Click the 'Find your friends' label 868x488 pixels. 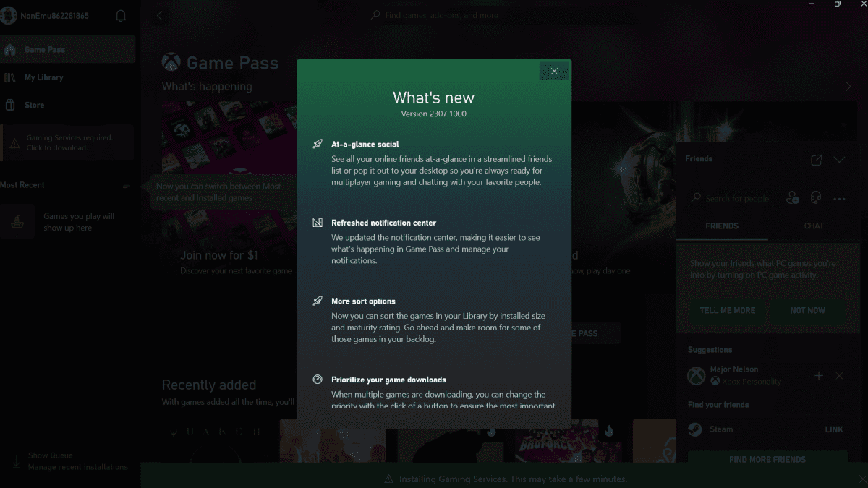tap(718, 405)
